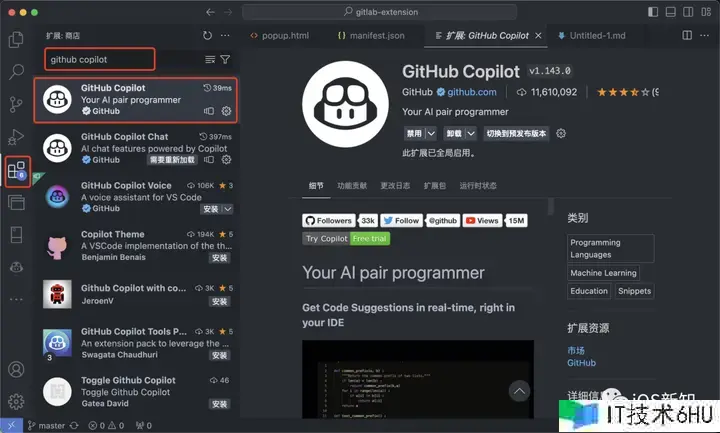This screenshot has height=433, width=720.
Task: Switch to popup.html tab
Action: point(280,35)
